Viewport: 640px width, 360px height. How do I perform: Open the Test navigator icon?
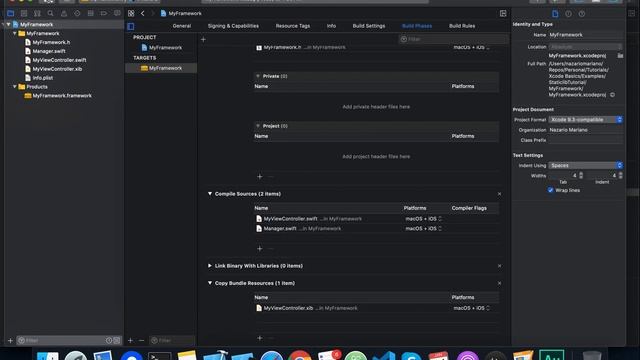[x=77, y=13]
